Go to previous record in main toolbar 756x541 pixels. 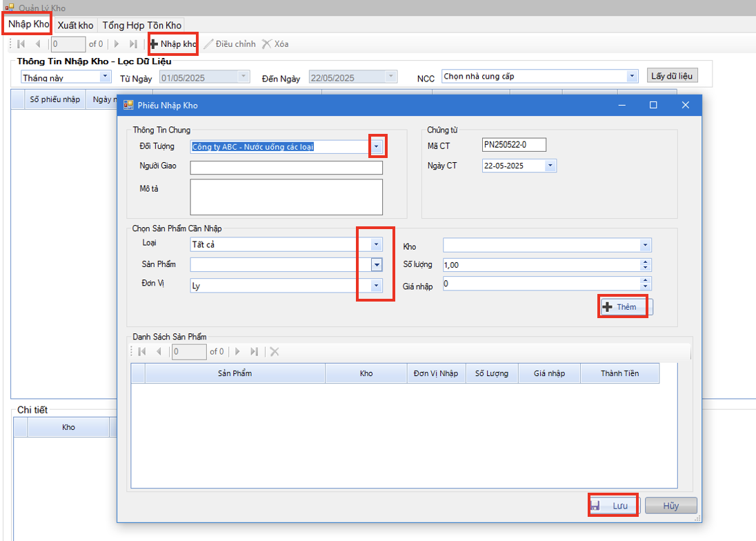pyautogui.click(x=38, y=44)
